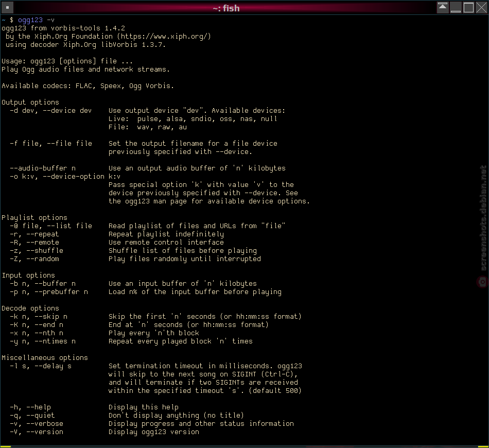Viewport: 489px width, 448px height.
Task: Click the '-v, --verbose' option
Action: 37,424
